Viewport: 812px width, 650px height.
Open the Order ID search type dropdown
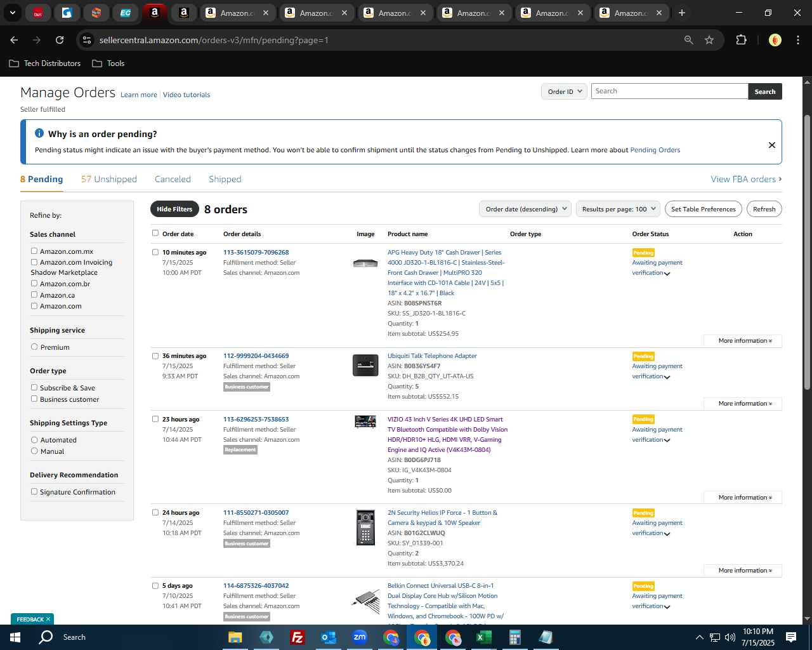[x=564, y=91]
